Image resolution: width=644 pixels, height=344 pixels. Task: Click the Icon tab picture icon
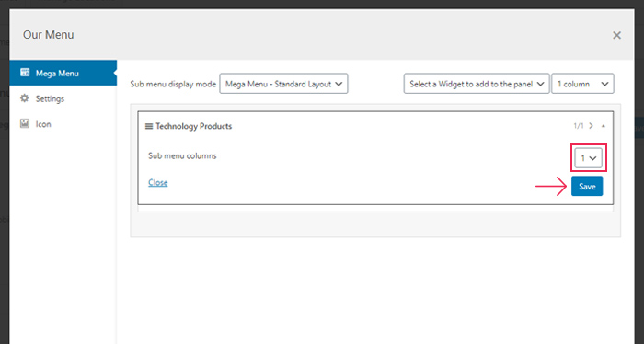(25, 123)
